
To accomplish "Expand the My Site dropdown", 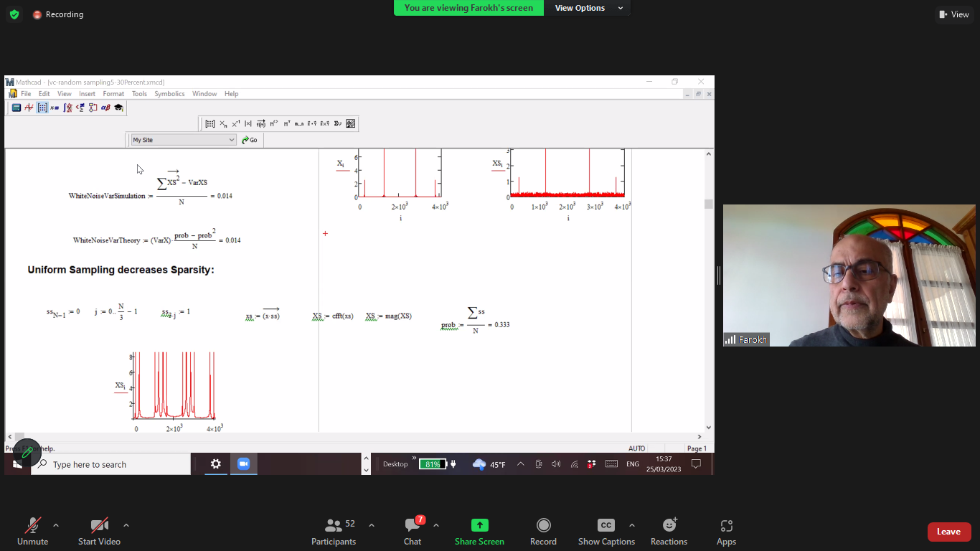I will (x=232, y=140).
